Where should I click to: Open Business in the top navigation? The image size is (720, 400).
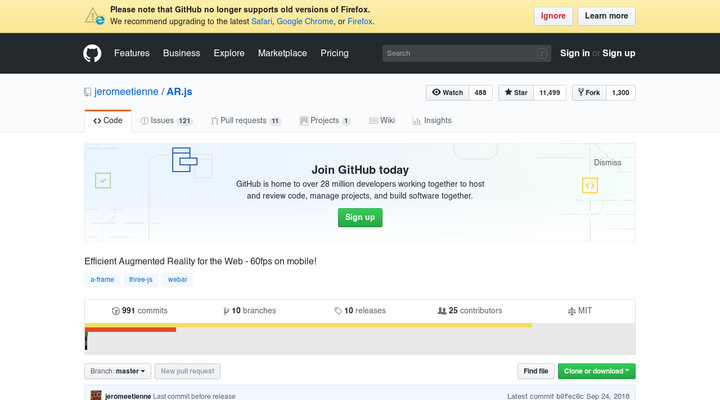181,53
